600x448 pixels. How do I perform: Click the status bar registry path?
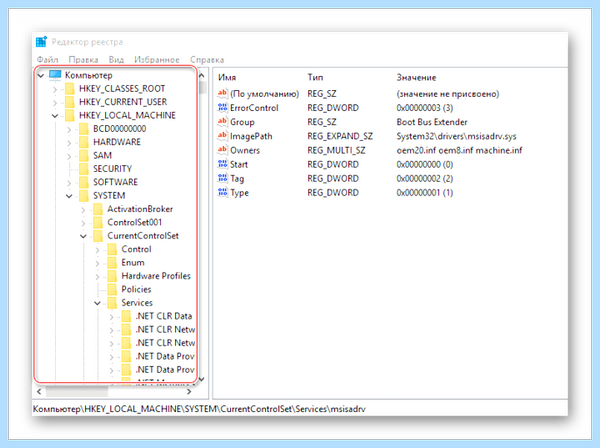(199, 409)
